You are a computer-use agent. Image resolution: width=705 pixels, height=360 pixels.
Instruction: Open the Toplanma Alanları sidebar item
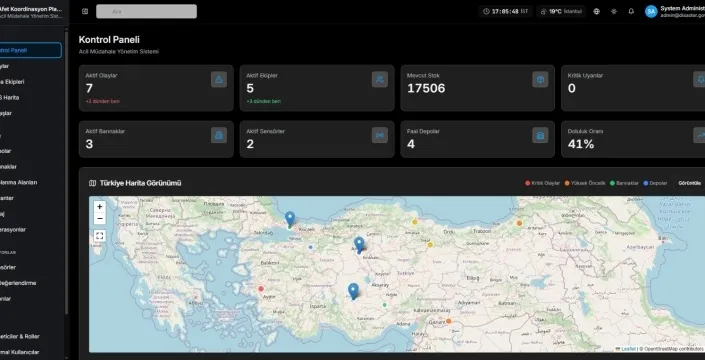coord(31,182)
